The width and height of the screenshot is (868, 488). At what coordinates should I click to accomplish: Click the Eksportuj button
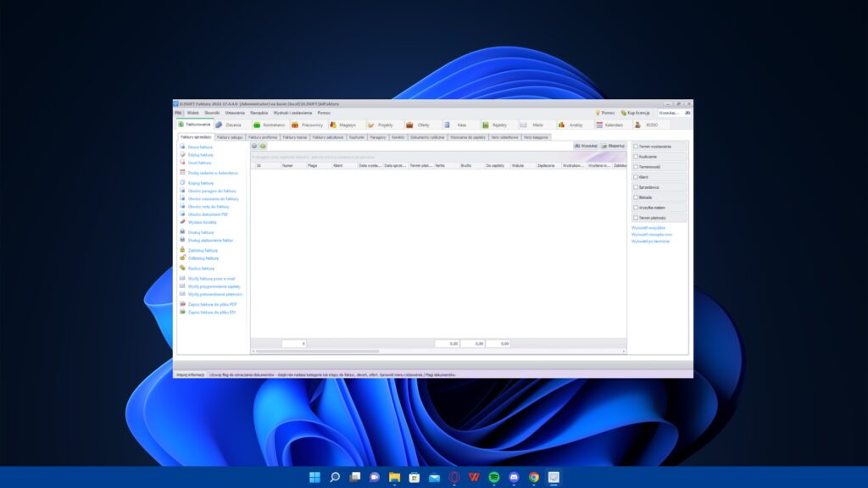pyautogui.click(x=614, y=146)
